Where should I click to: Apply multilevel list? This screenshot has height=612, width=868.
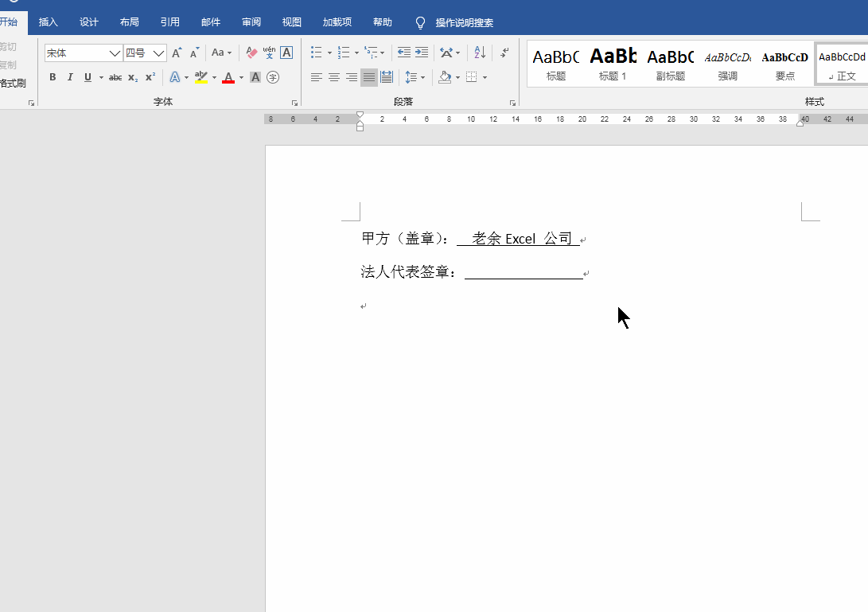pos(370,53)
